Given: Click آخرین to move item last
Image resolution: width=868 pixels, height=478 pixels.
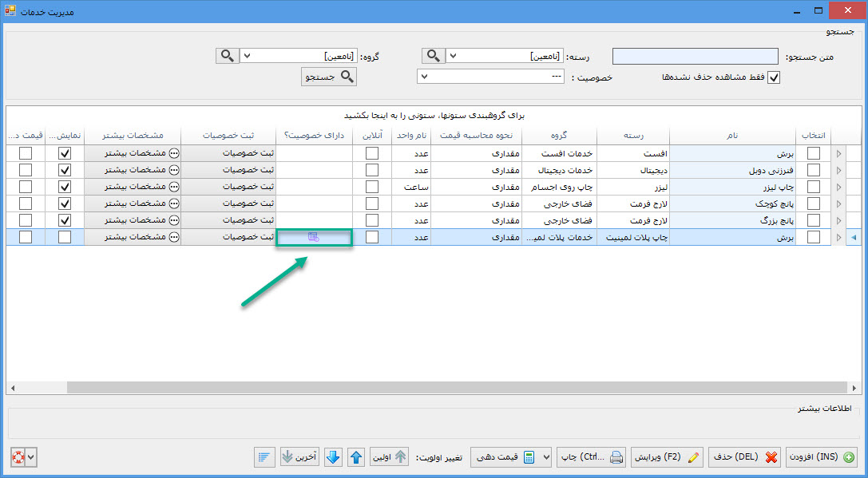Looking at the screenshot, I should [299, 457].
